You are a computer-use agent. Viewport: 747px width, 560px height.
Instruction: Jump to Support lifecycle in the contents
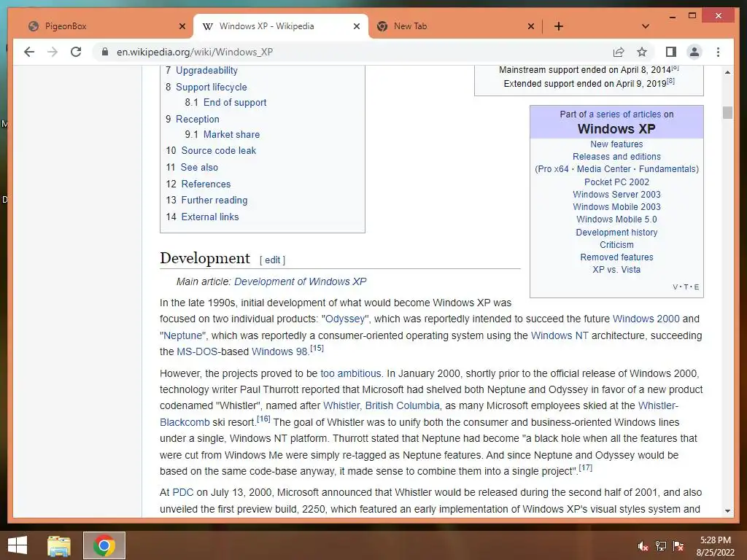(x=212, y=87)
